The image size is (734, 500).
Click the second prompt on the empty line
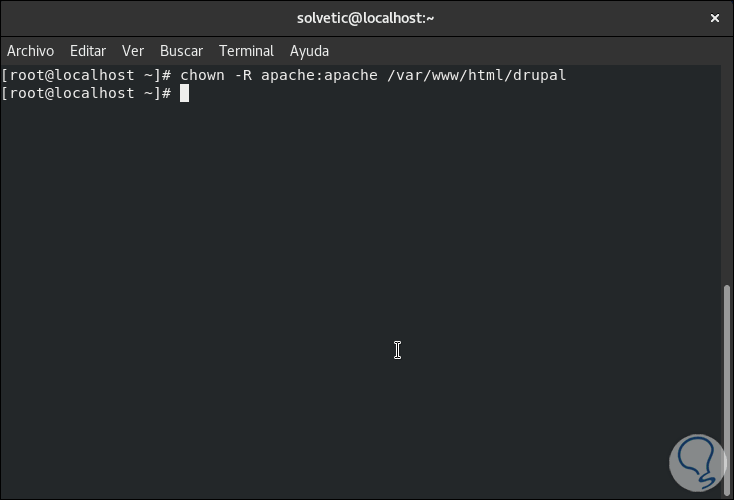[x=88, y=93]
